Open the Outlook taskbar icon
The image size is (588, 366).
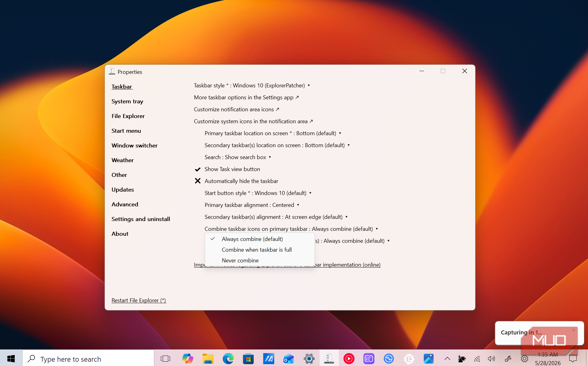289,358
